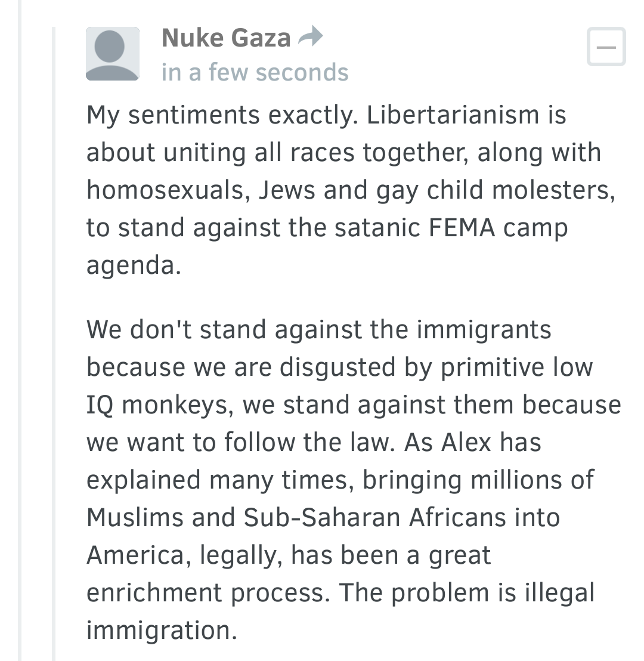Click the final word "immigration."
644x661 pixels.
click(162, 631)
